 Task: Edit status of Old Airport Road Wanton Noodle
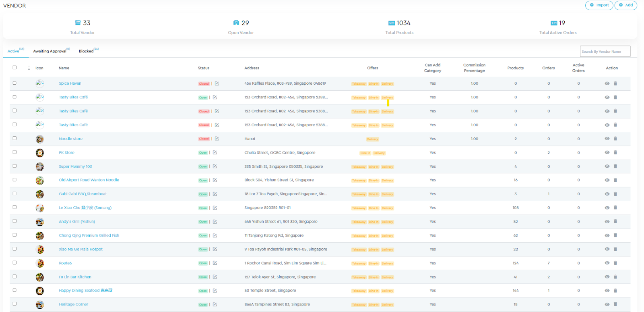click(215, 180)
